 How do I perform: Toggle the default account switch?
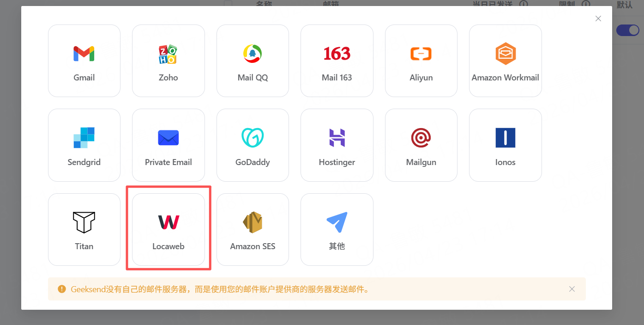(628, 30)
